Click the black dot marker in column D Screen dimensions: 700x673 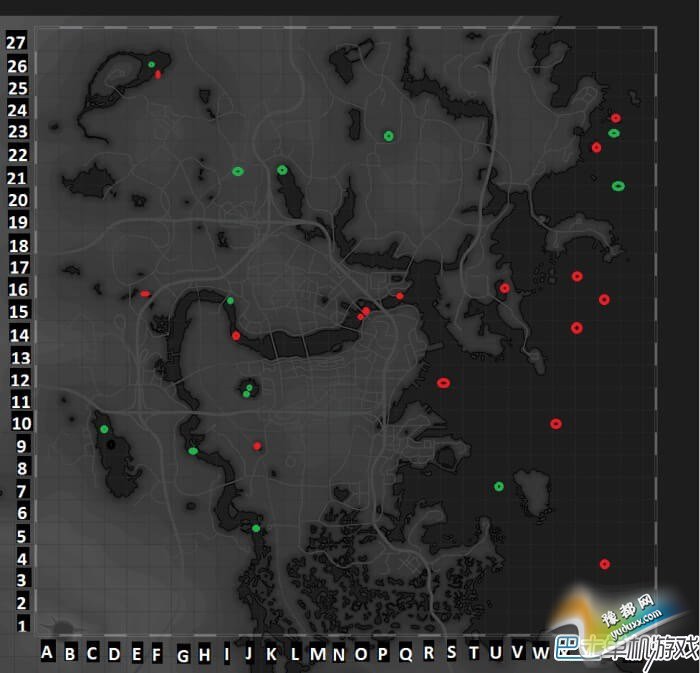click(x=111, y=444)
